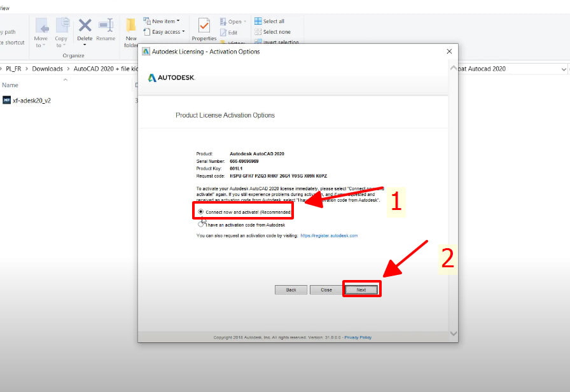Click 'Autodesk AutoCAD 2020' product name text
This screenshot has width=570, height=392.
click(x=257, y=154)
